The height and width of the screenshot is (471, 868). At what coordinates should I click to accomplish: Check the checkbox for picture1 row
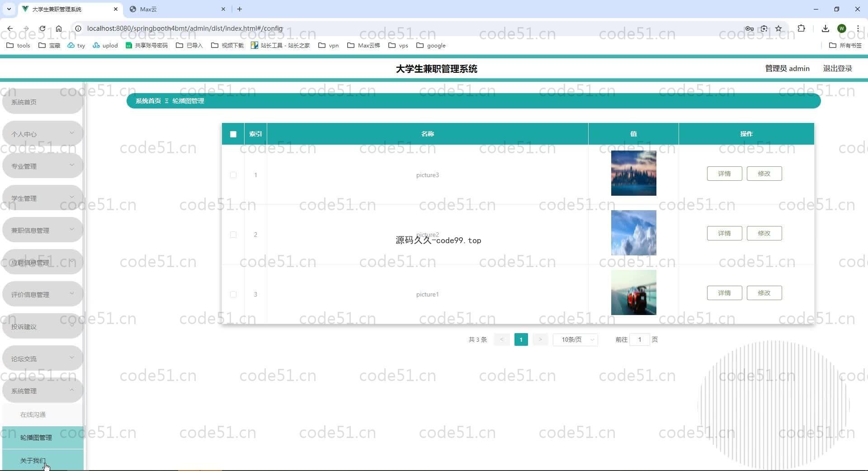coord(233,294)
